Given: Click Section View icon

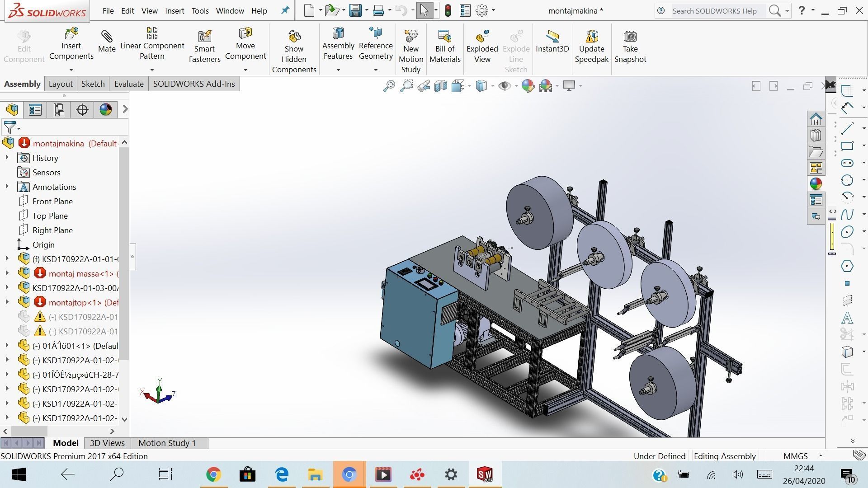Looking at the screenshot, I should (441, 85).
